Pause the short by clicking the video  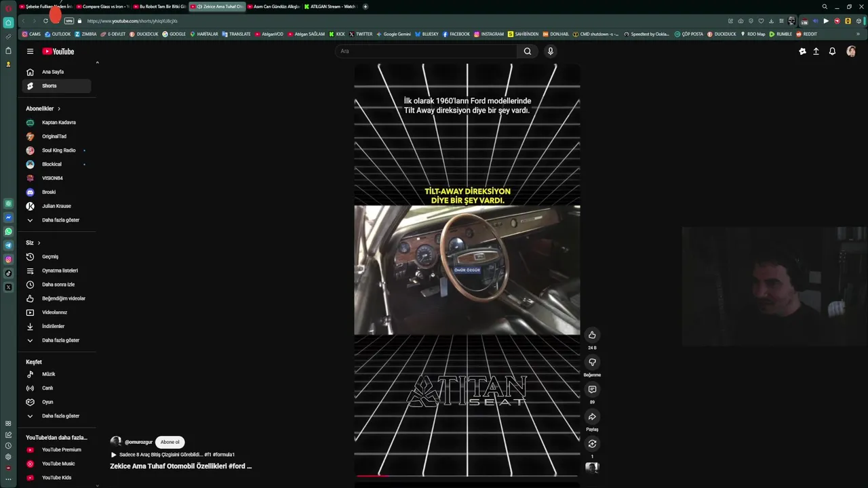tap(467, 270)
